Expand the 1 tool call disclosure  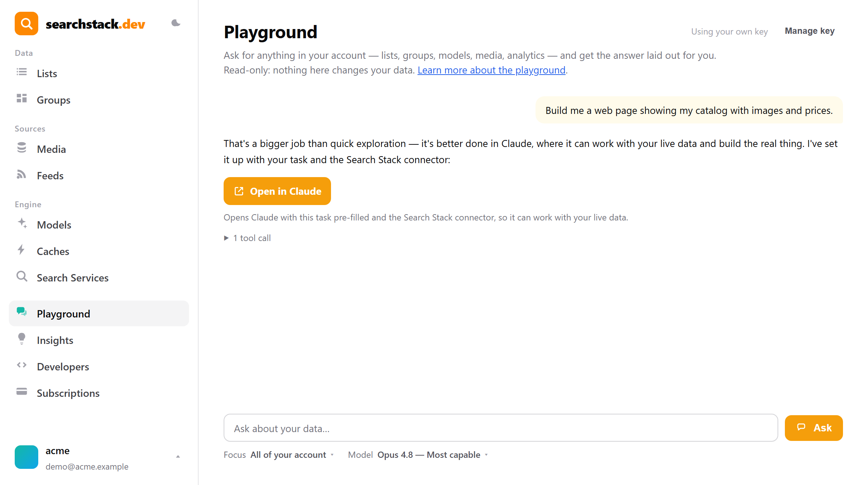click(x=247, y=238)
